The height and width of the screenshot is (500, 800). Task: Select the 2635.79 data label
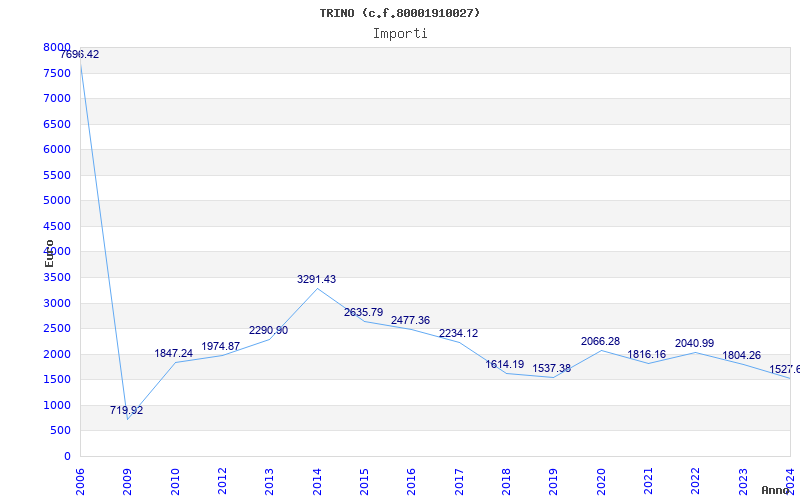coord(363,312)
